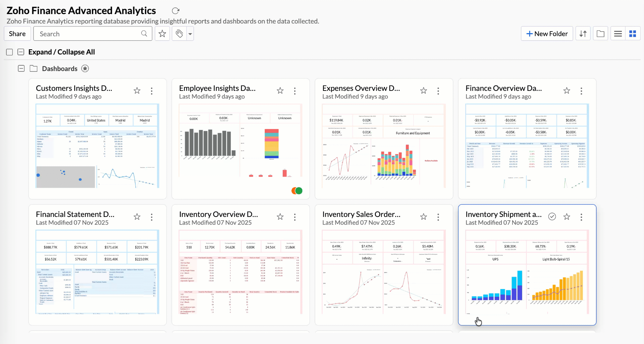Screen dimensions: 644x344
Task: Click the refresh icon beside the workspace title
Action: pos(175,11)
